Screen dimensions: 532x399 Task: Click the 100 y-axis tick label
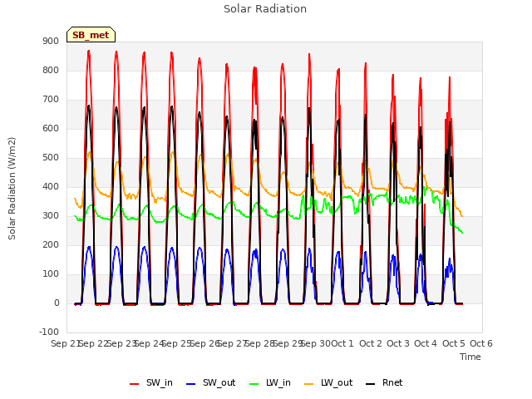(x=51, y=273)
